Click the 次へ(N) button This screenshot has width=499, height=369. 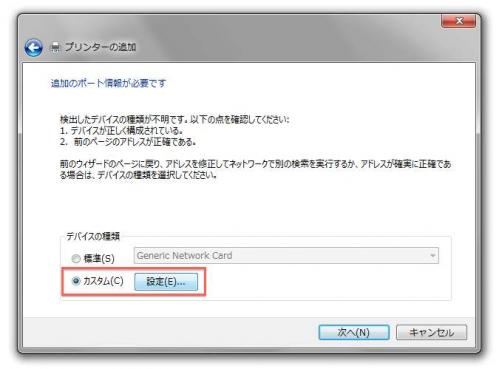(x=354, y=332)
